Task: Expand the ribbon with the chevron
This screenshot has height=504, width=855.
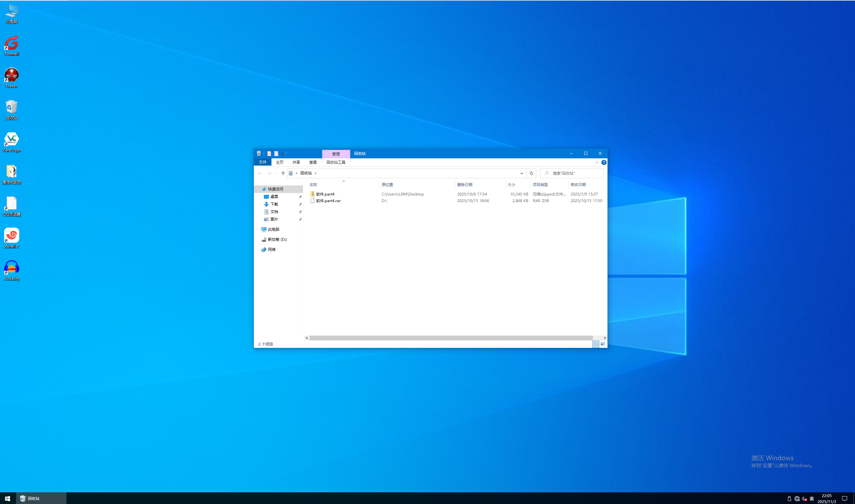Action: (x=597, y=162)
